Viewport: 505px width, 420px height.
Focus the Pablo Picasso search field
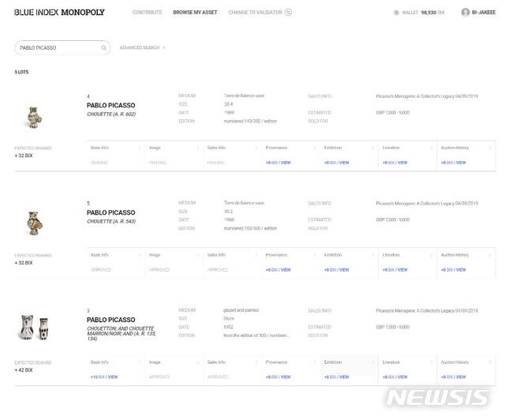pos(62,47)
